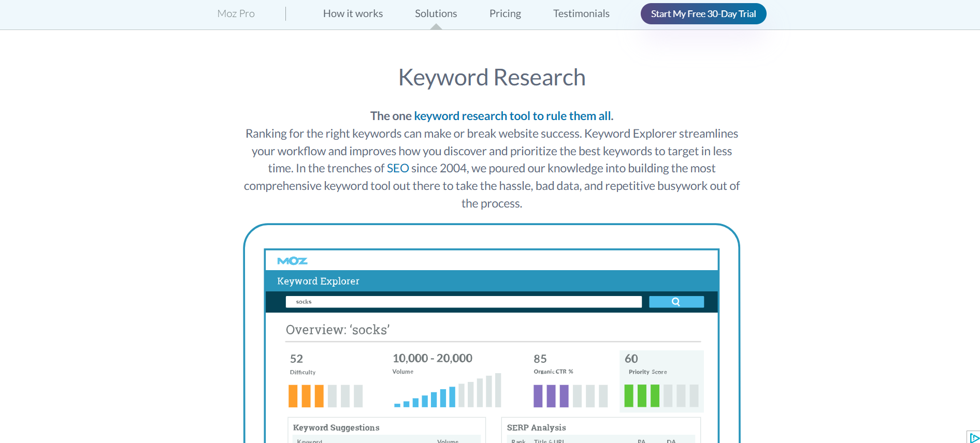Open the Moz Pro link

(x=236, y=14)
